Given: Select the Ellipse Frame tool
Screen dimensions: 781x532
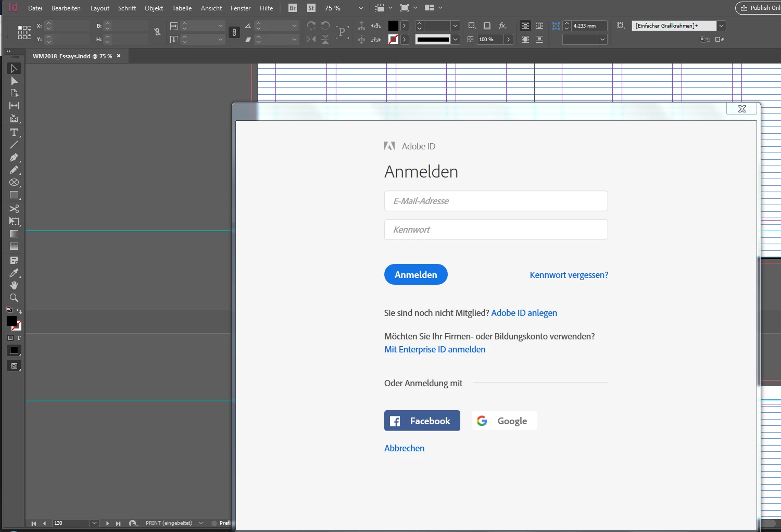Looking at the screenshot, I should pyautogui.click(x=14, y=183).
